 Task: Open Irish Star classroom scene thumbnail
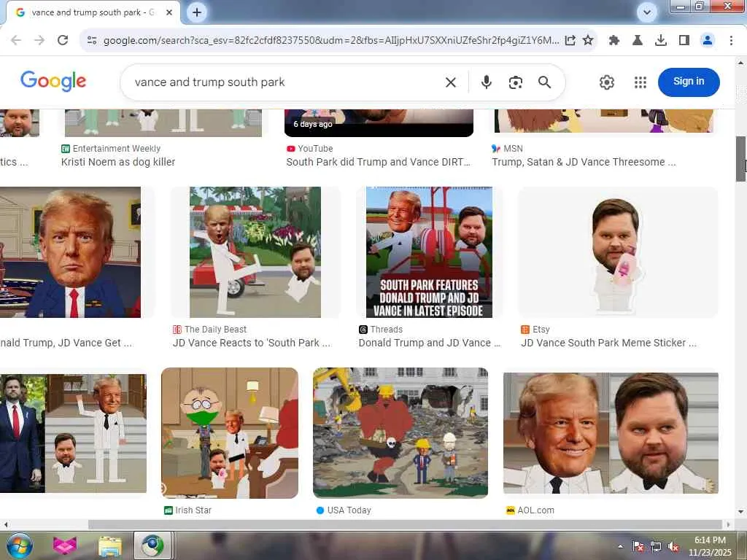[x=230, y=433]
